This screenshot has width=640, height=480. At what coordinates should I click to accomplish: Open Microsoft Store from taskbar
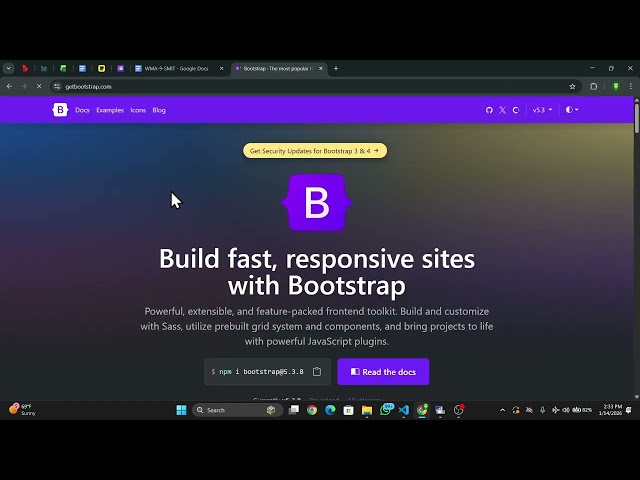pyautogui.click(x=348, y=410)
